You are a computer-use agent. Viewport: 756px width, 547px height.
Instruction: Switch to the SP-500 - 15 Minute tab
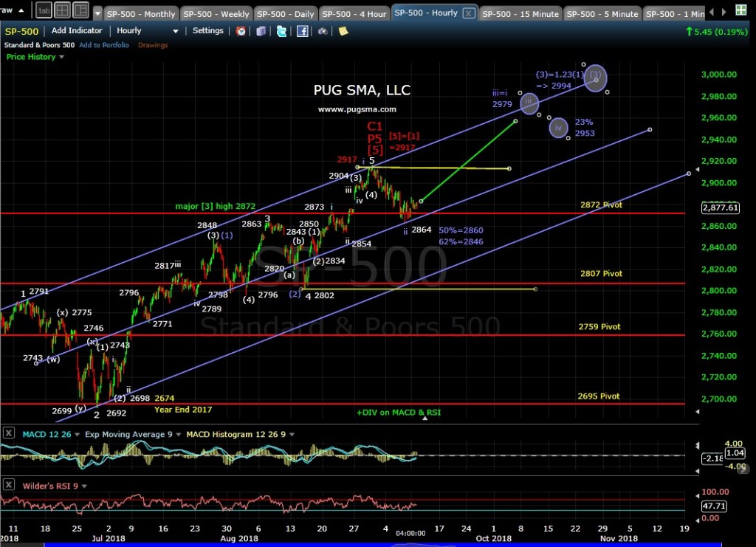click(x=520, y=14)
